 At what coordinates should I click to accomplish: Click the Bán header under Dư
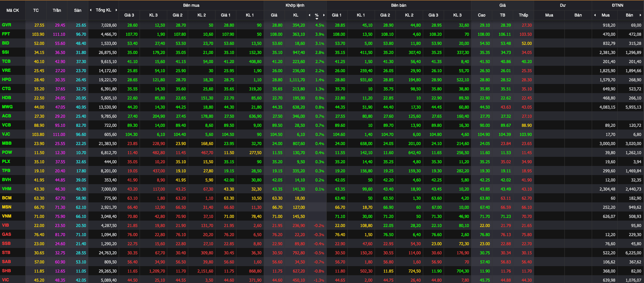pyautogui.click(x=578, y=15)
